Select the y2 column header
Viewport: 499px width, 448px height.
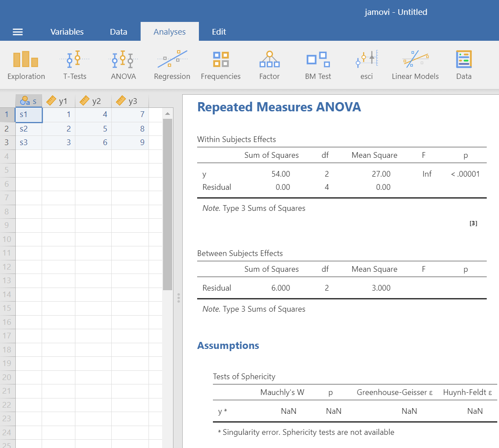click(93, 101)
